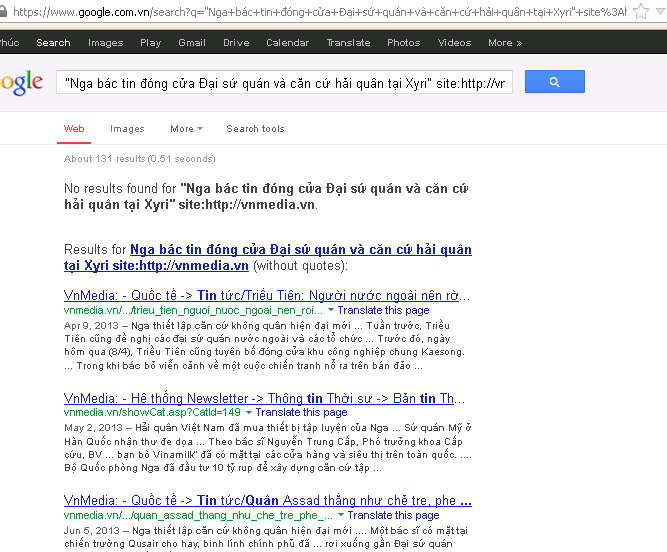
Task: Open the Google logo home link
Action: (x=21, y=83)
